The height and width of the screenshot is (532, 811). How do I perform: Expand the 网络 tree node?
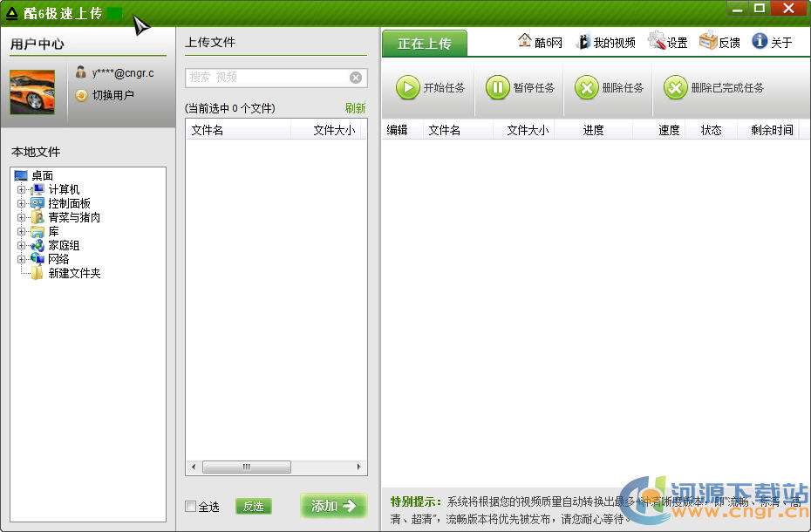[x=22, y=259]
